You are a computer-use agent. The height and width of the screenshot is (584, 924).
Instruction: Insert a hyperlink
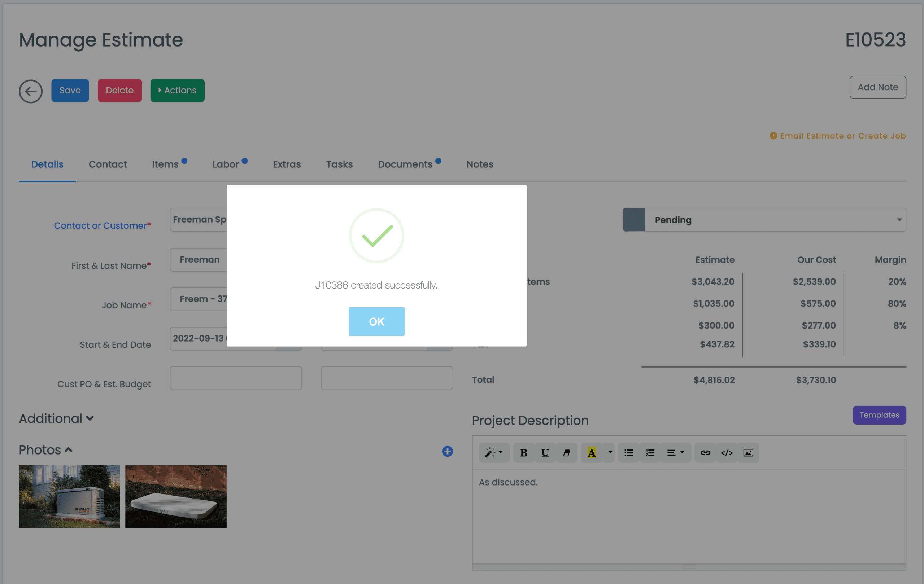(705, 452)
